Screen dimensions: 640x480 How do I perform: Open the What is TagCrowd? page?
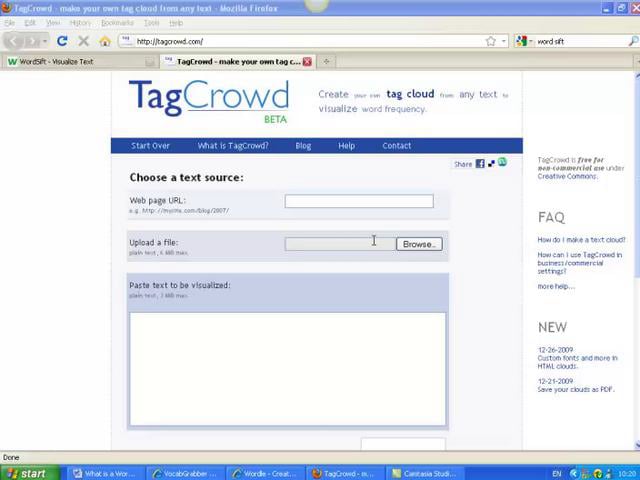(x=233, y=146)
